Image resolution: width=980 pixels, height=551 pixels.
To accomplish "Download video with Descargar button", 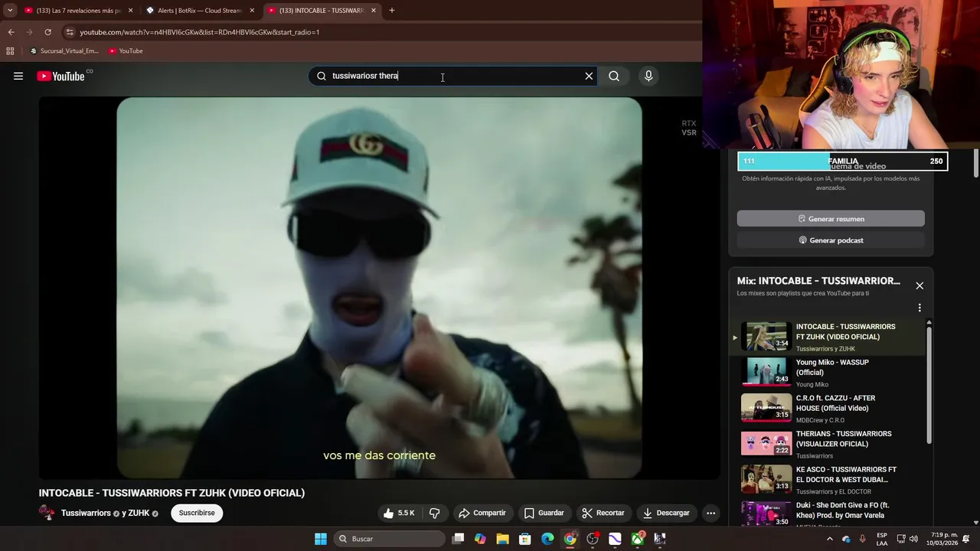I will 666,513.
